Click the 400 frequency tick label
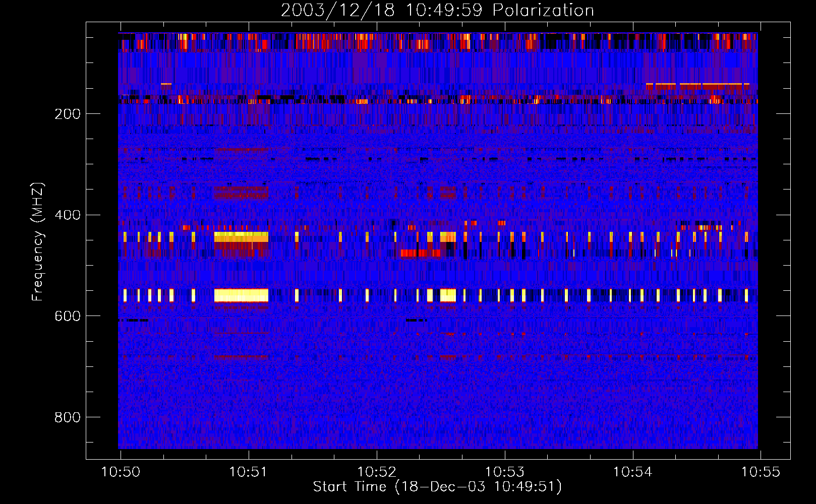The height and width of the screenshot is (504, 816). pyautogui.click(x=68, y=215)
